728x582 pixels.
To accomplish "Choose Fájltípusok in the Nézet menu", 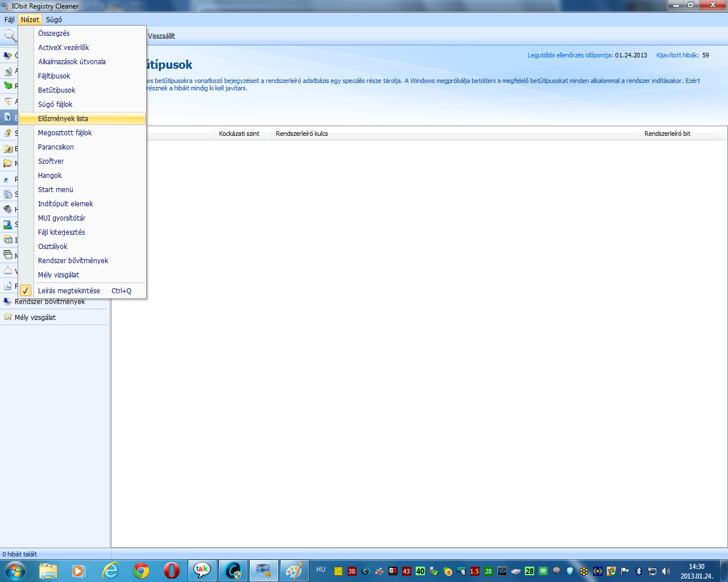I will pos(82,76).
